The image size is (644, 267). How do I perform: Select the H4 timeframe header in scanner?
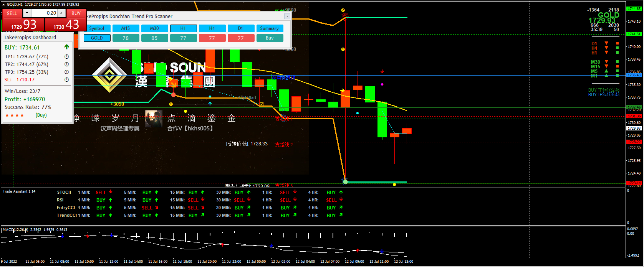click(212, 28)
